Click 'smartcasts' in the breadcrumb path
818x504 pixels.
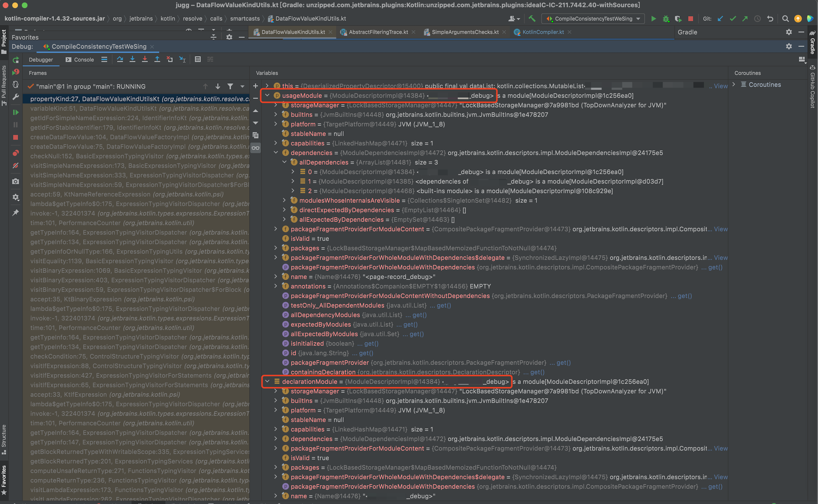pyautogui.click(x=245, y=19)
